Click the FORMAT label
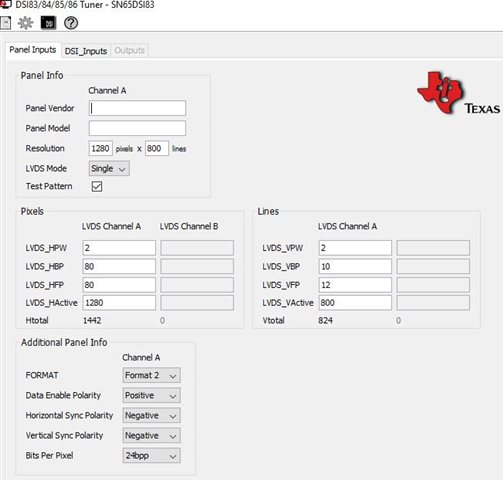 (x=42, y=375)
